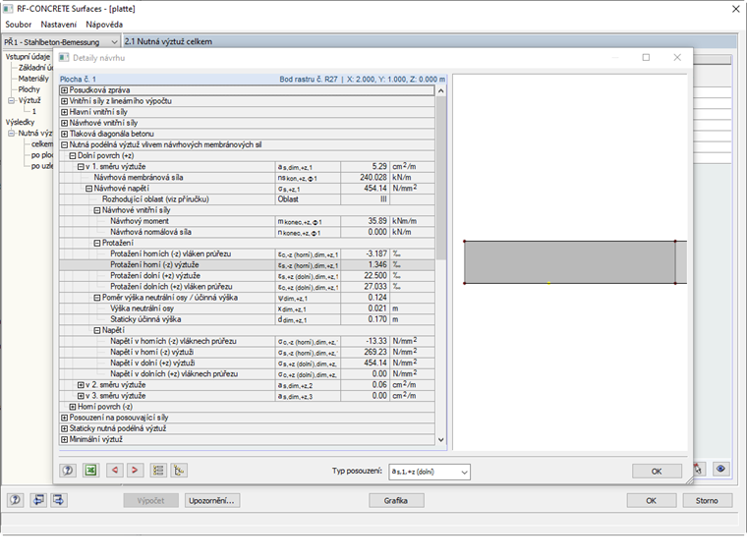Image resolution: width=747 pixels, height=560 pixels.
Task: Collapse Napětí group
Action: click(96, 330)
